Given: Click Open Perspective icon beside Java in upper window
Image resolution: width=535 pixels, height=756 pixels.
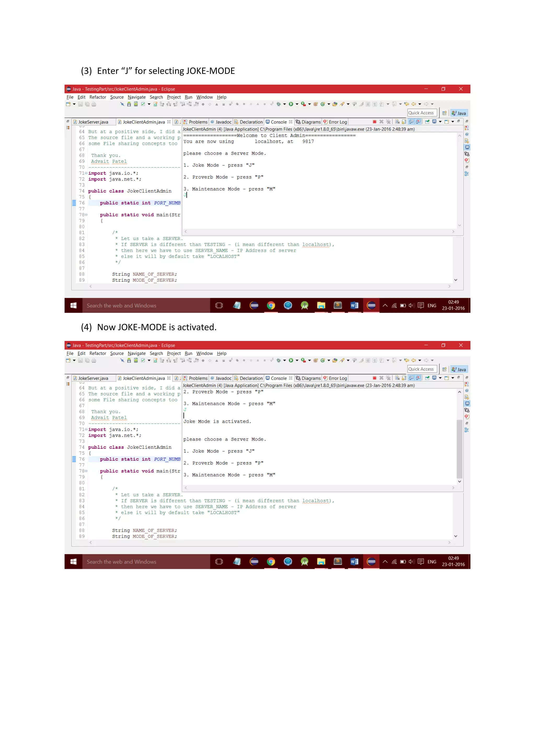Looking at the screenshot, I should [x=444, y=113].
